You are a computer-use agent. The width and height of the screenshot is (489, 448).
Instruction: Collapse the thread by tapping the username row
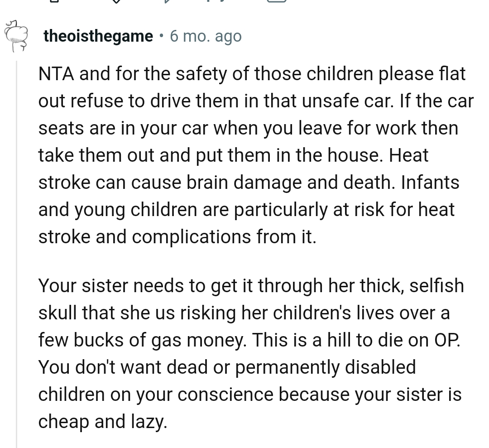(98, 36)
